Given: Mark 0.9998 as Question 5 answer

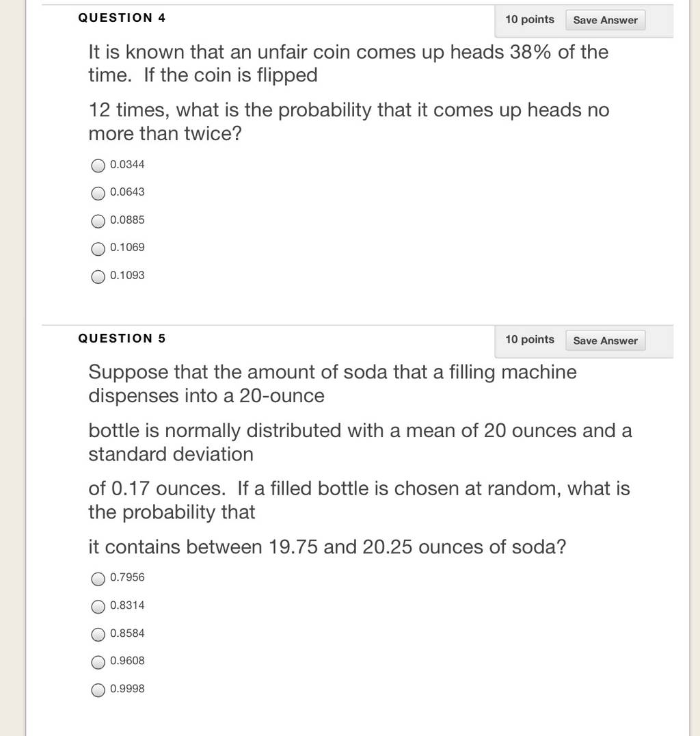Looking at the screenshot, I should pos(98,689).
